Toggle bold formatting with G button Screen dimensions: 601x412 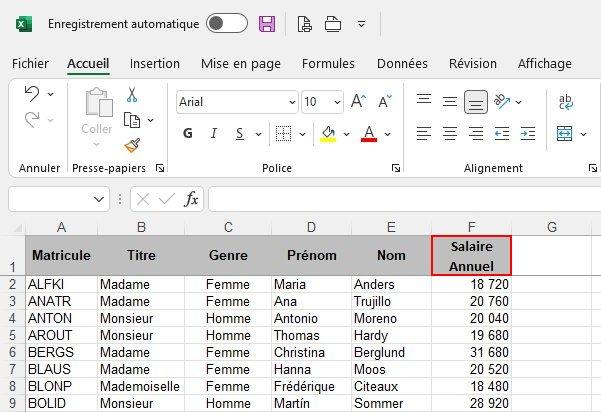(x=187, y=134)
